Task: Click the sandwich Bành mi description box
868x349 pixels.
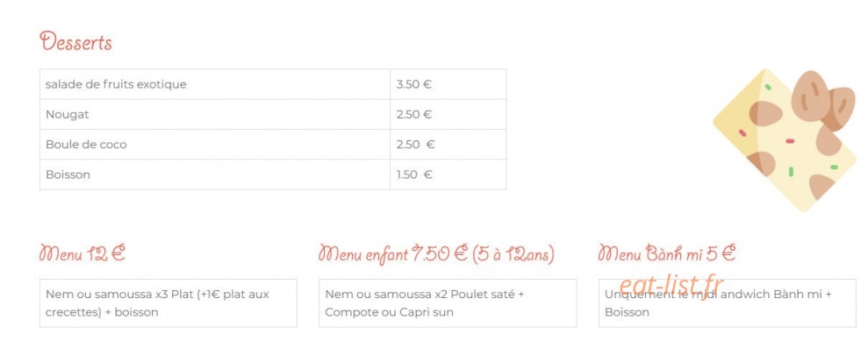Action: click(x=728, y=303)
